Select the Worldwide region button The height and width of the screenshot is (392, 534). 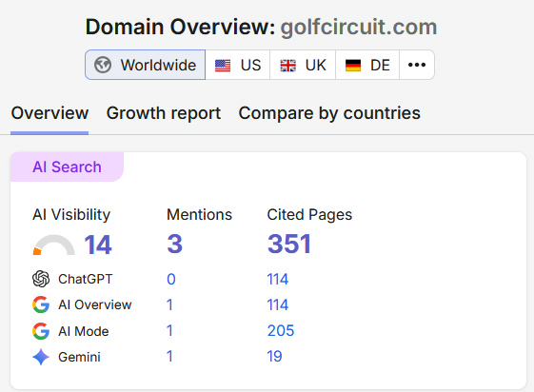click(x=145, y=65)
